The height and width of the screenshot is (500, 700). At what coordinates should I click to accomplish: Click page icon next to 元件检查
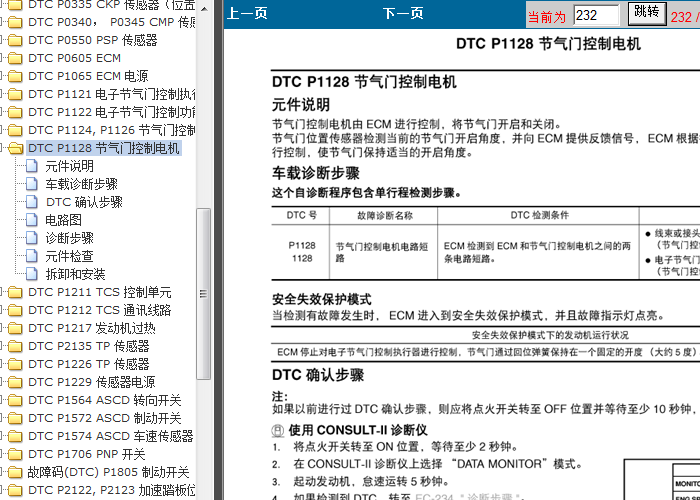point(32,256)
